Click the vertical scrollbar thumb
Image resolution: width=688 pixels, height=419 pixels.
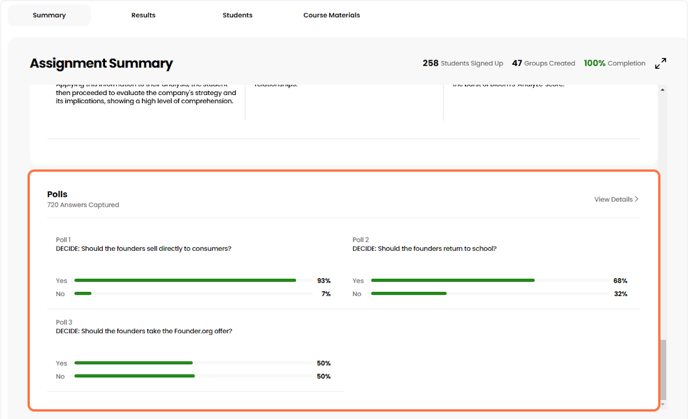pos(662,370)
